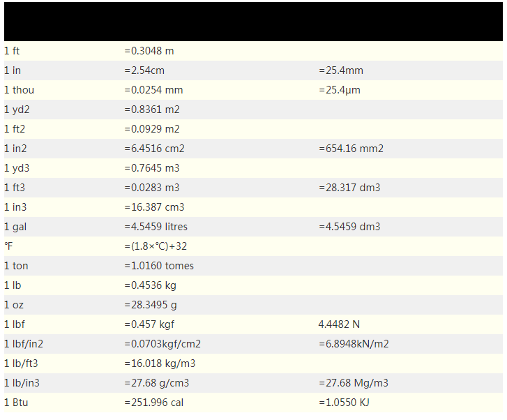Image resolution: width=507 pixels, height=420 pixels.
Task: Click the '=6.8948kN/m2' value
Action: coord(354,344)
